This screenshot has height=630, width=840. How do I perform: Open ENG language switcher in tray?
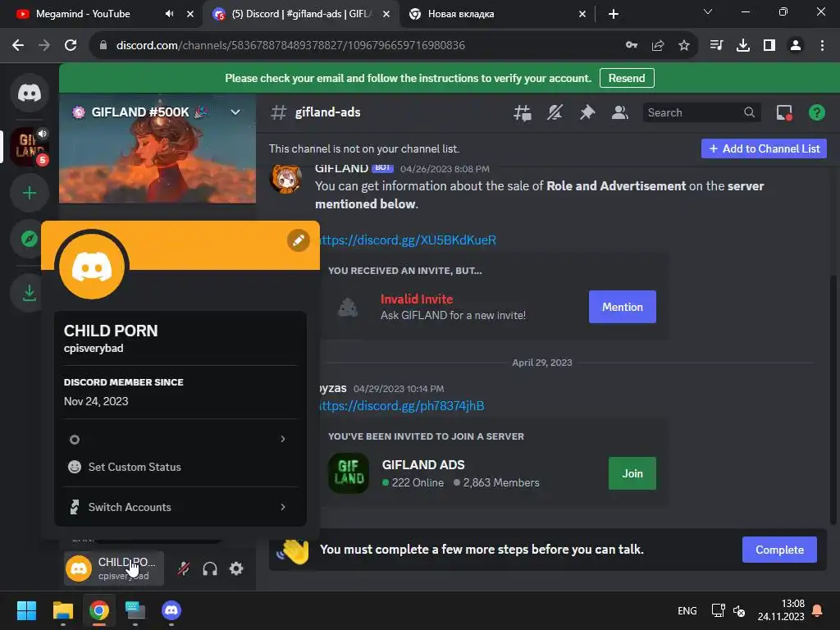point(687,610)
